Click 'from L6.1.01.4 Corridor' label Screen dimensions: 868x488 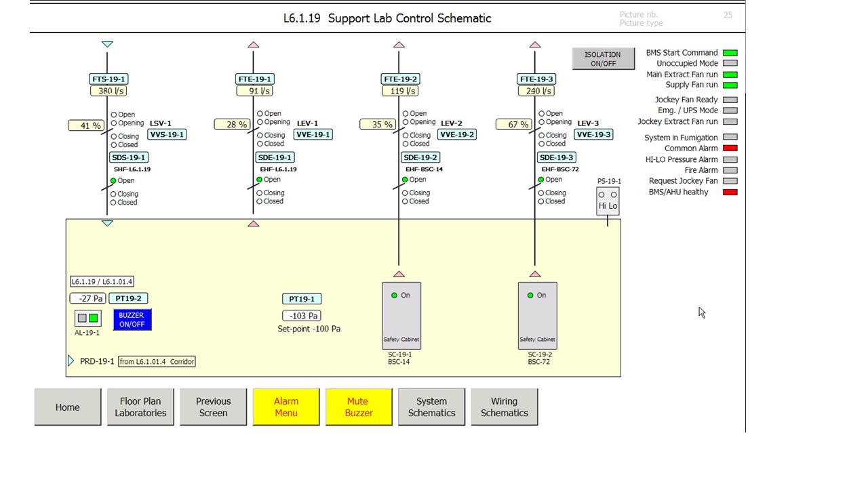[x=157, y=361]
